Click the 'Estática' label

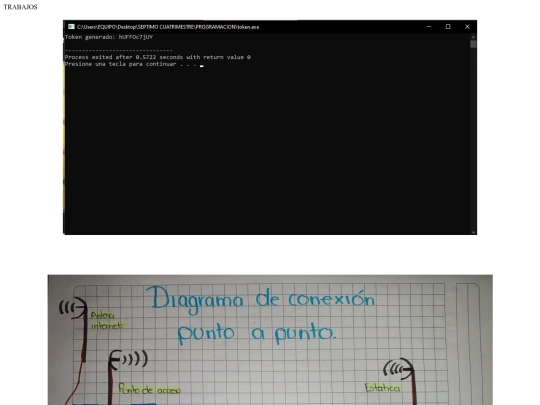(382, 388)
